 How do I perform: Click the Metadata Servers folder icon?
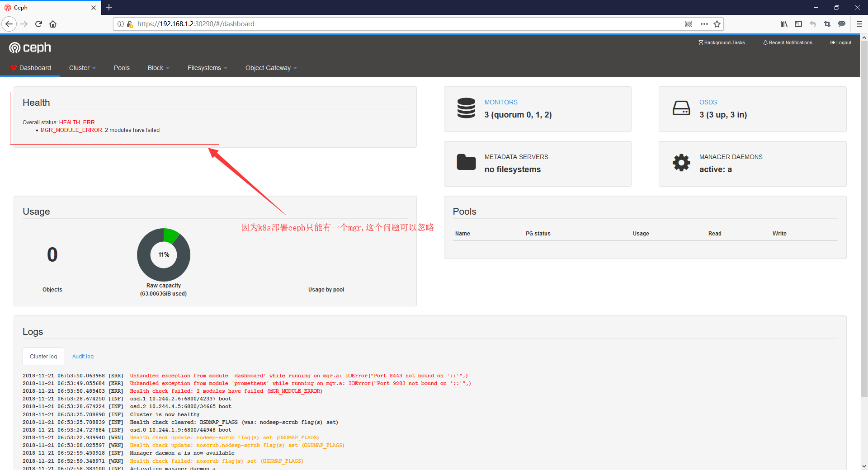pos(466,162)
